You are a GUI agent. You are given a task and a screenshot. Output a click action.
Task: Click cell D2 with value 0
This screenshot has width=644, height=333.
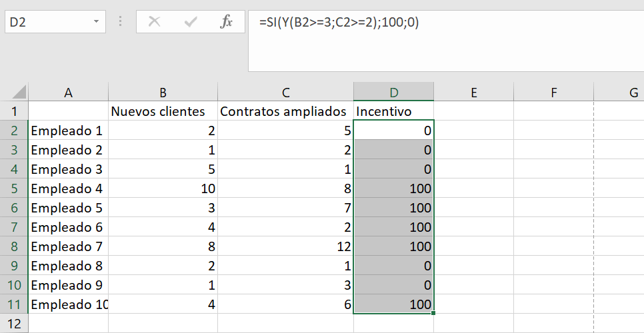coord(393,131)
